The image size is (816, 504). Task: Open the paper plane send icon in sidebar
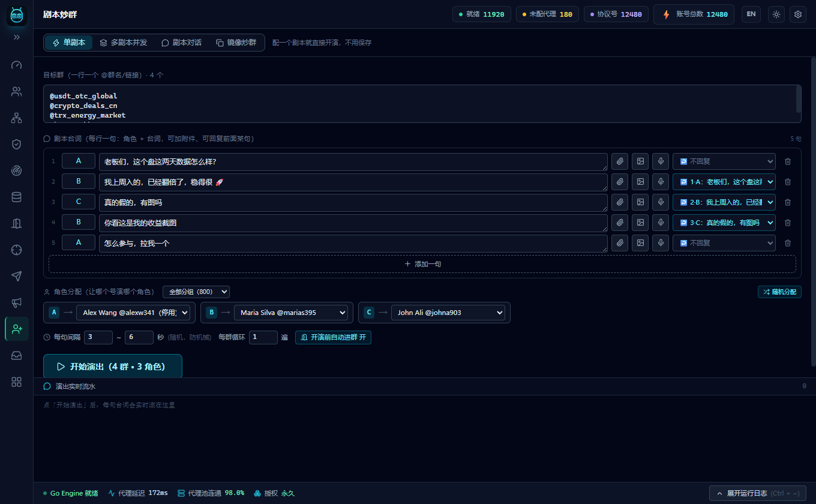[17, 276]
